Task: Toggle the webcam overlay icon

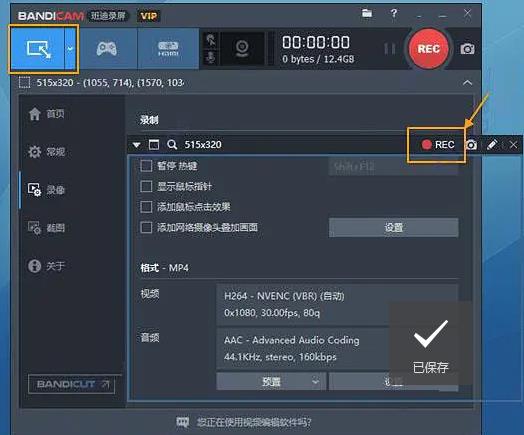Action: (242, 49)
